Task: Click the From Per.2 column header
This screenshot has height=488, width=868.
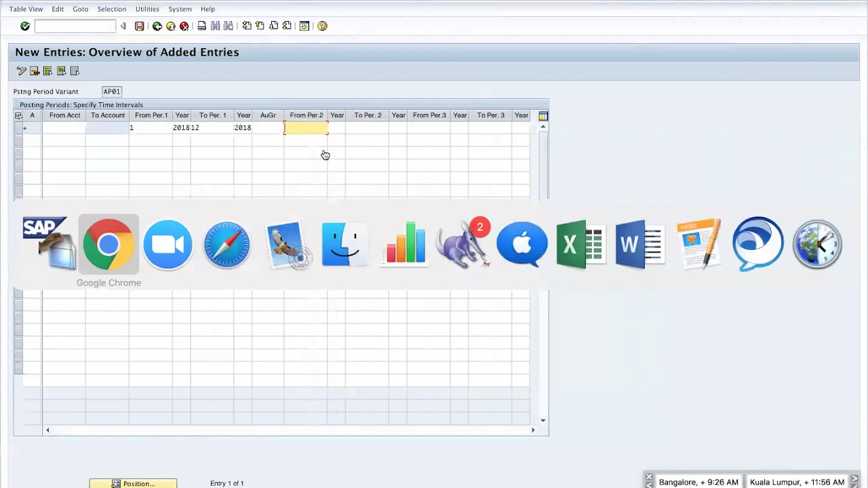Action: 306,115
